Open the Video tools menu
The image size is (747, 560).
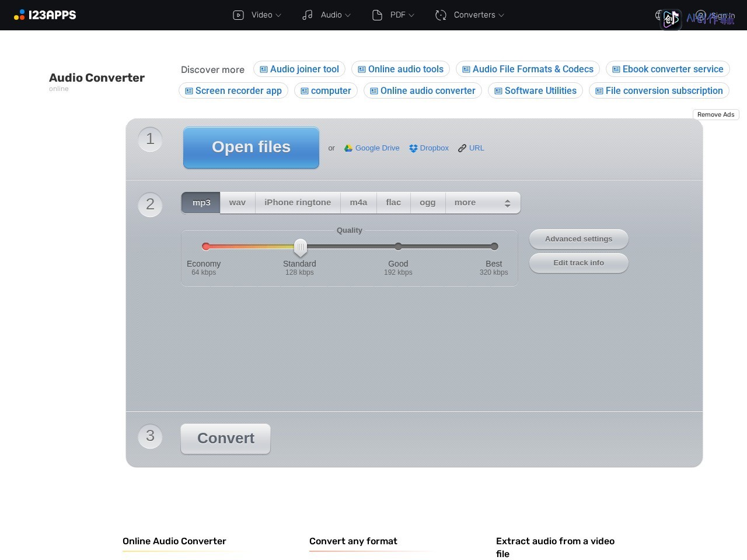pos(257,15)
